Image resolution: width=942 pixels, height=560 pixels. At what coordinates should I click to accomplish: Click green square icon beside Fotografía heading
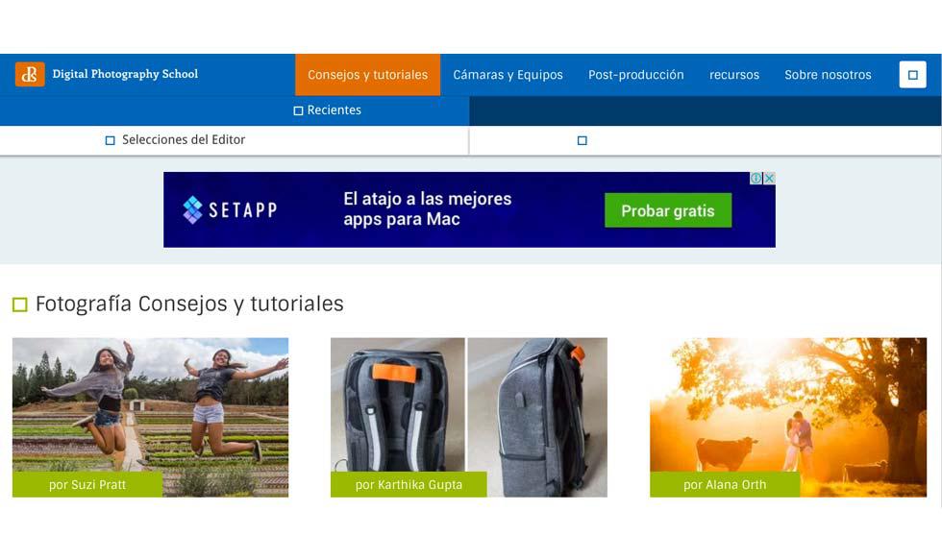20,304
